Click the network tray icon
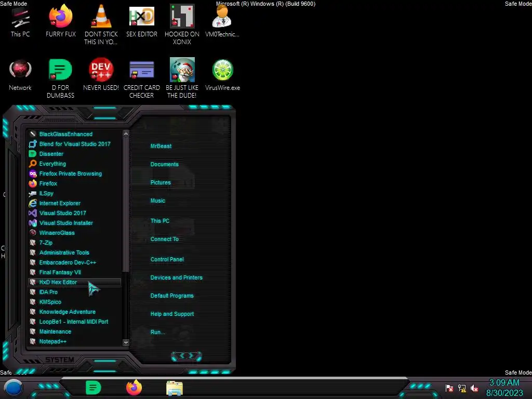The height and width of the screenshot is (399, 532). click(462, 388)
